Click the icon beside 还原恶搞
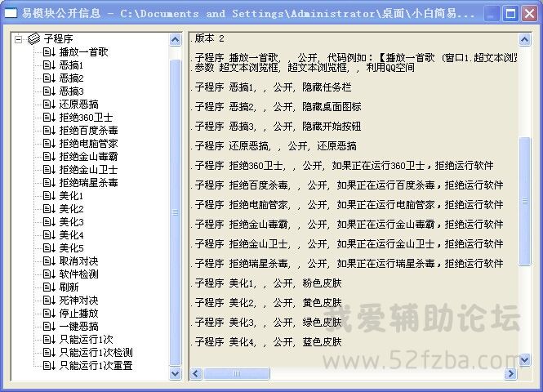543x392 pixels. [x=49, y=105]
